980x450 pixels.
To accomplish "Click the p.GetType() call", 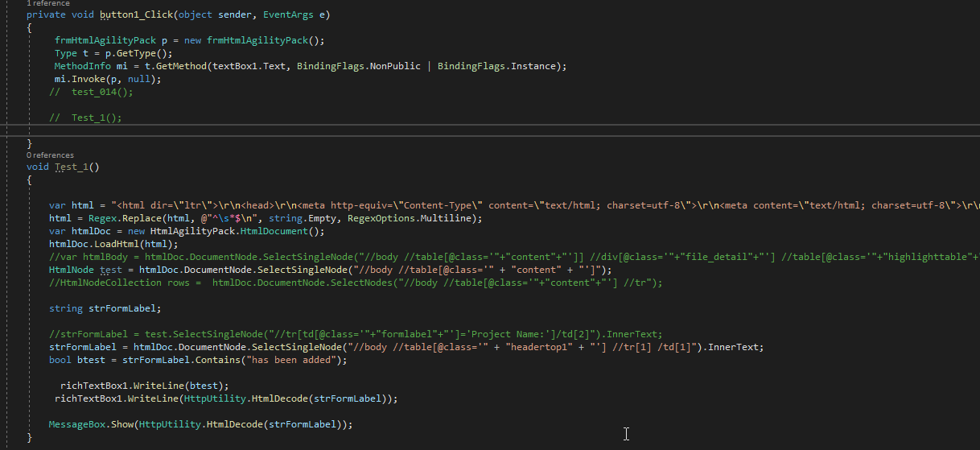I will tap(135, 53).
